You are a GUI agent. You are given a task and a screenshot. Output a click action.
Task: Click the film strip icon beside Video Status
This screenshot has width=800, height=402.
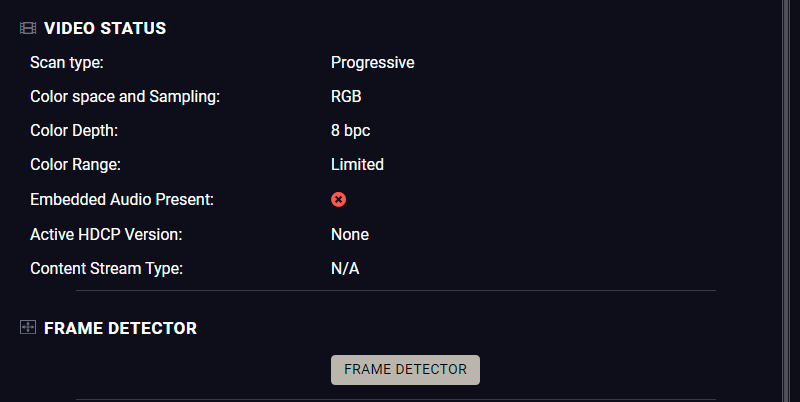28,28
